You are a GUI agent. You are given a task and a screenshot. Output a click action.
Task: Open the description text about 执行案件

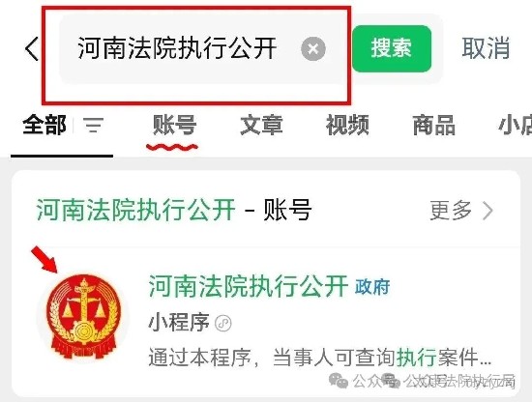pyautogui.click(x=320, y=357)
